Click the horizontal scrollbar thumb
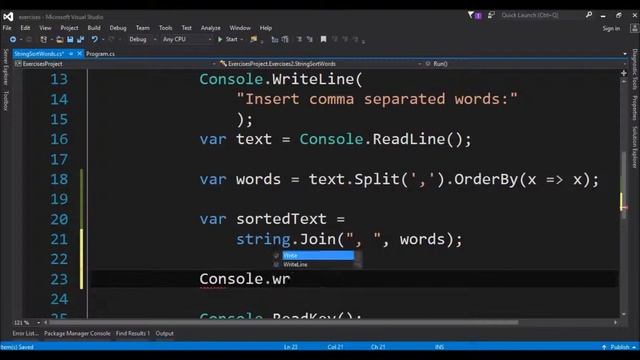 coord(283,322)
